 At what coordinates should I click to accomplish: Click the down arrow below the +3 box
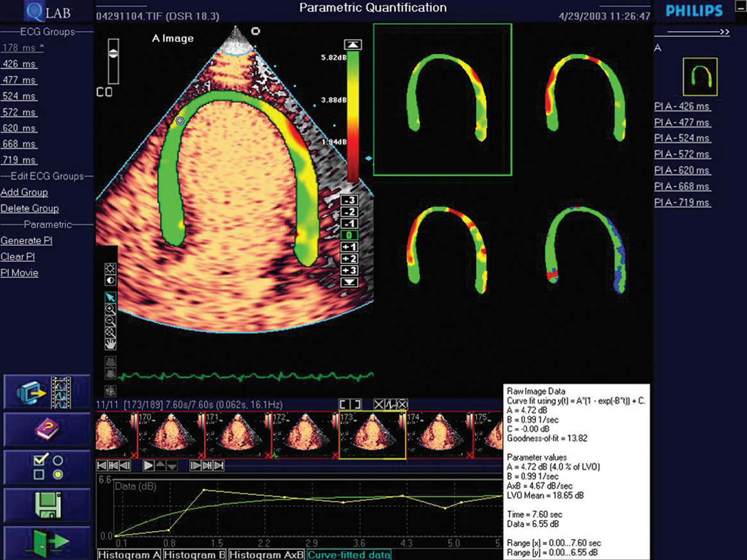click(349, 282)
